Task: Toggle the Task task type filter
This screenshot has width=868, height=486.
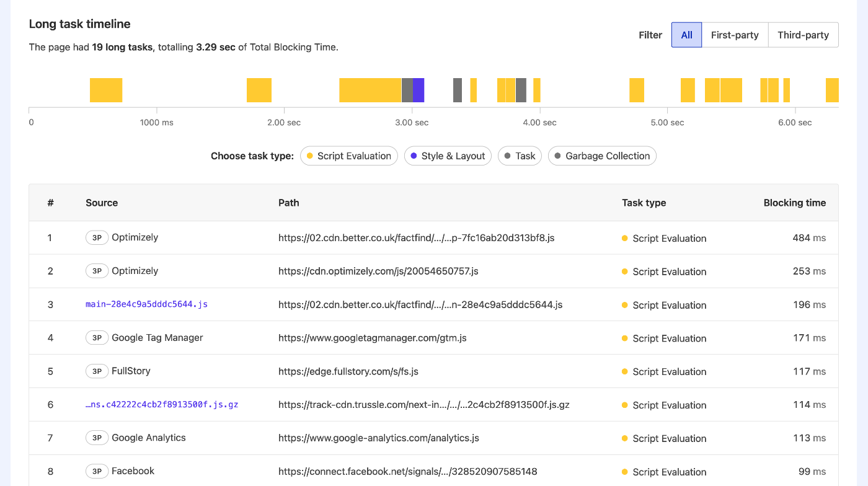Action: click(x=520, y=156)
